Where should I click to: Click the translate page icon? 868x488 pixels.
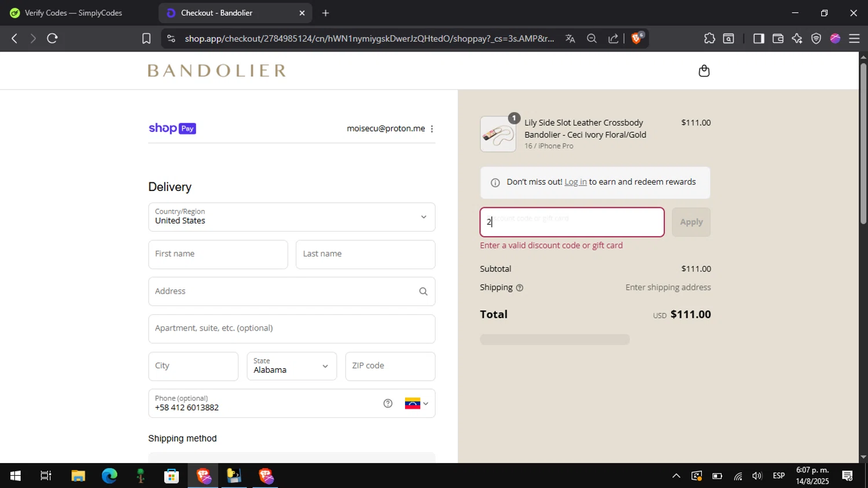[x=570, y=38]
